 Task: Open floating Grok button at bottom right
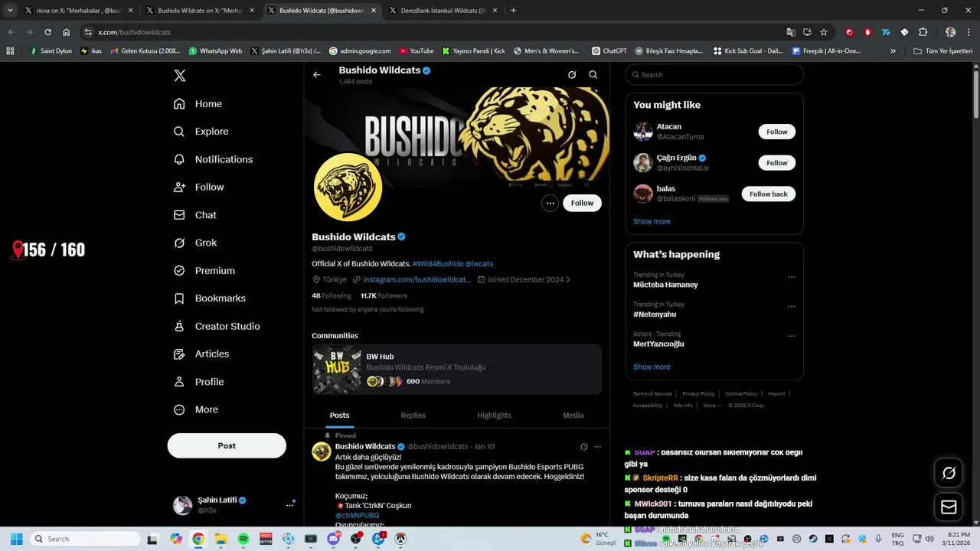(949, 473)
